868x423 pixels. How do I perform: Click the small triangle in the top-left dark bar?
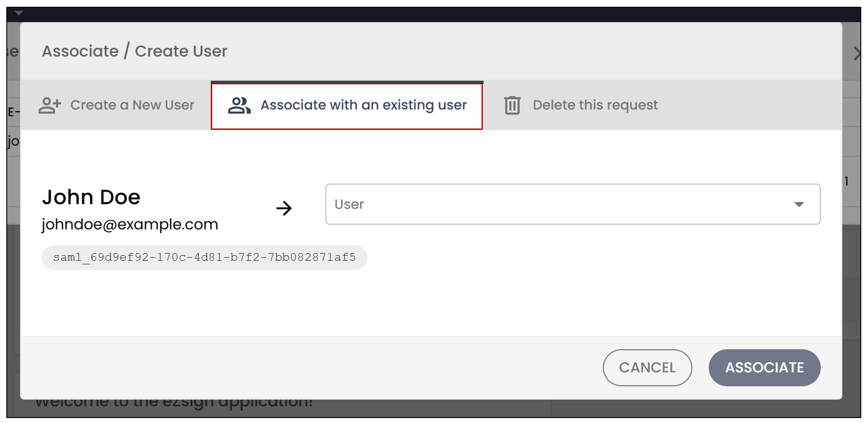[18, 13]
